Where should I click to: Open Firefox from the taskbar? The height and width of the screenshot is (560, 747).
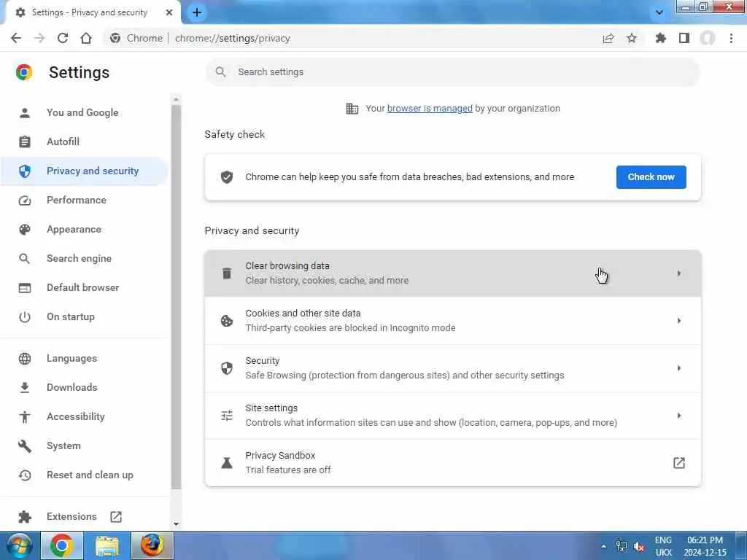[152, 545]
